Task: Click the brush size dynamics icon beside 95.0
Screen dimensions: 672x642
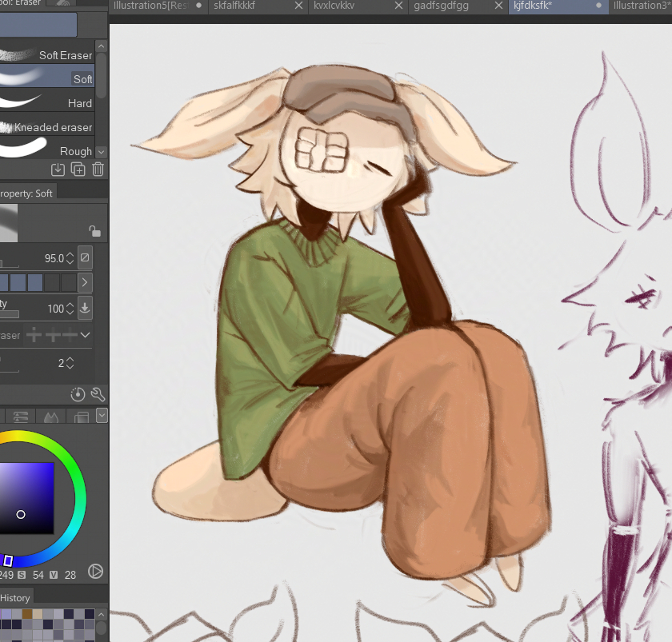Action: [85, 257]
